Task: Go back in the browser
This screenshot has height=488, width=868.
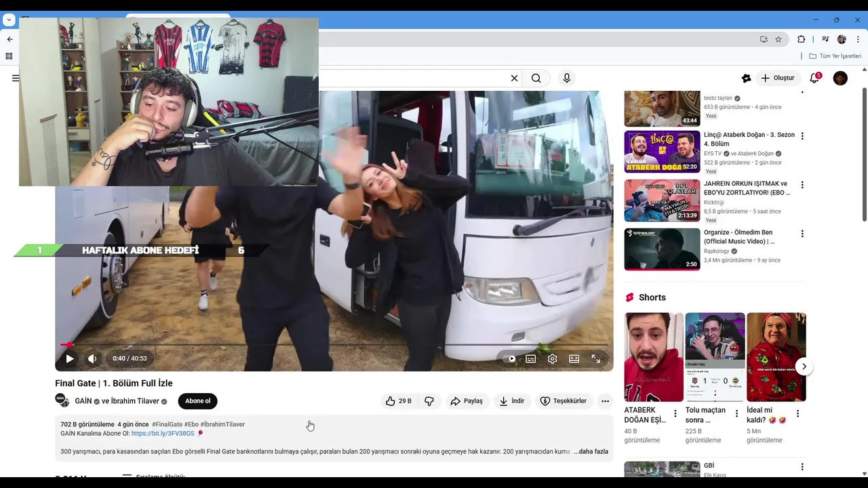Action: point(9,39)
